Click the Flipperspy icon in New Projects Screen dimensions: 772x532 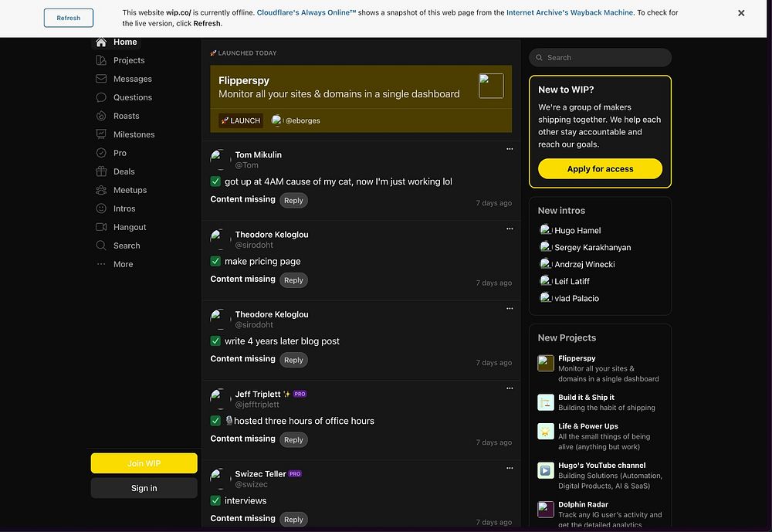pyautogui.click(x=546, y=364)
